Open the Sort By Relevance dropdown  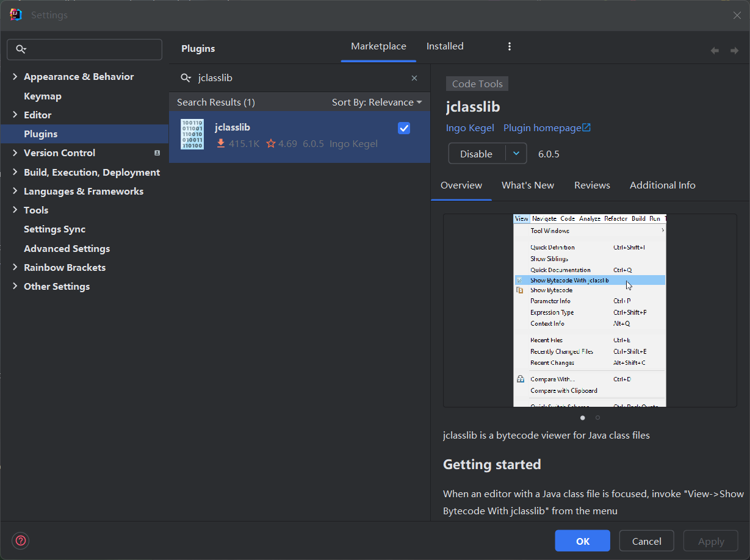pos(377,102)
